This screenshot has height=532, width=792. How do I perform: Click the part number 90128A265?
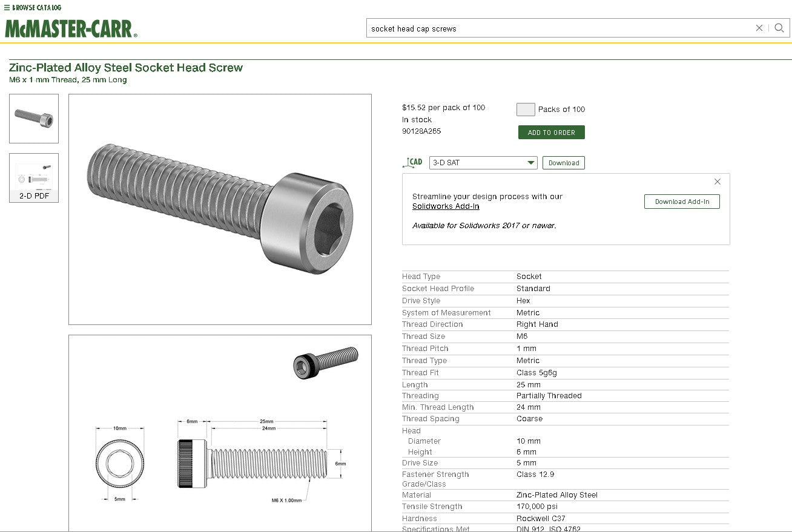[x=421, y=131]
